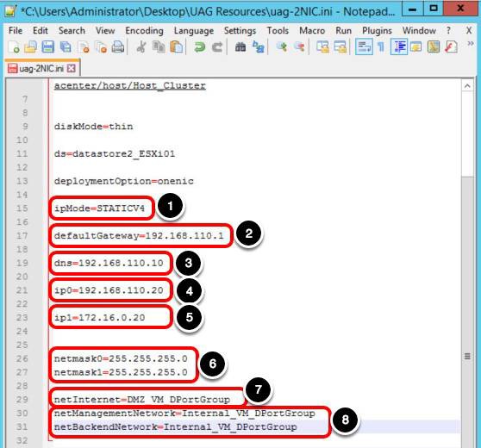Expand the toolbar overflow chevron
This screenshot has width=481, height=448.
click(470, 44)
